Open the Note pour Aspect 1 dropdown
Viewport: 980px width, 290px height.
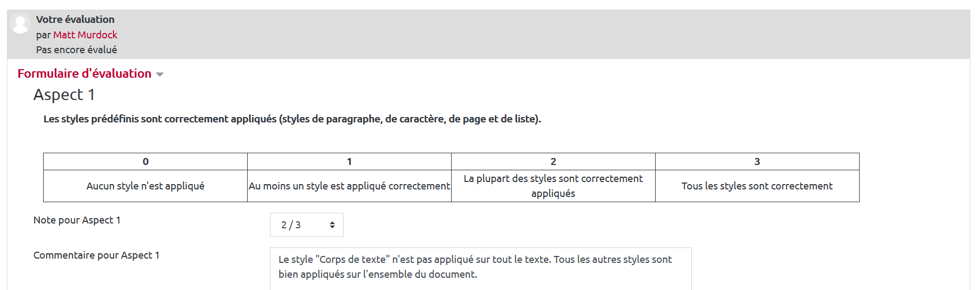[x=306, y=225]
